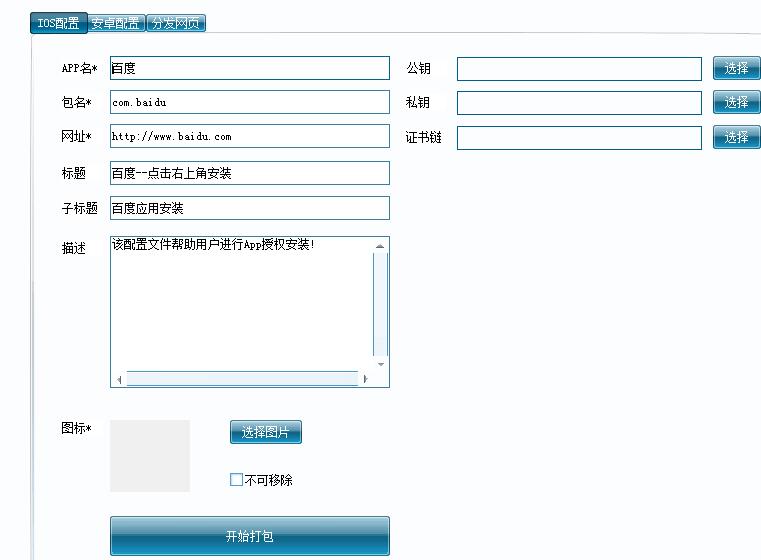
Task: Switch to the IOS配置 tab
Action: [59, 23]
